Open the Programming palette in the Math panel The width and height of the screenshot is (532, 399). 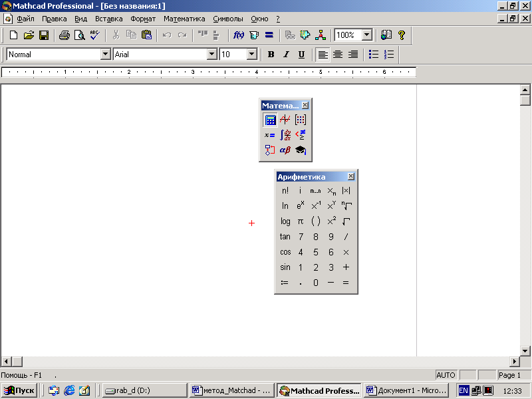[270, 150]
